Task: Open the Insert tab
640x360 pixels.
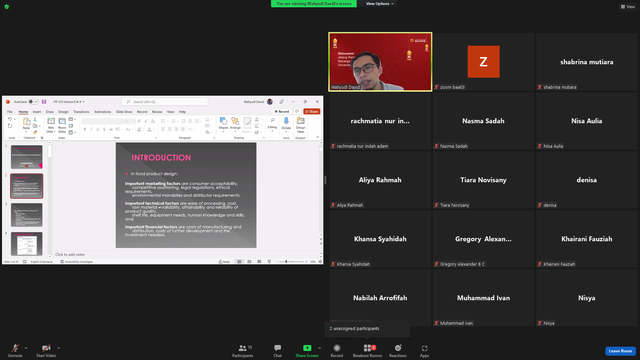Action: coord(37,111)
